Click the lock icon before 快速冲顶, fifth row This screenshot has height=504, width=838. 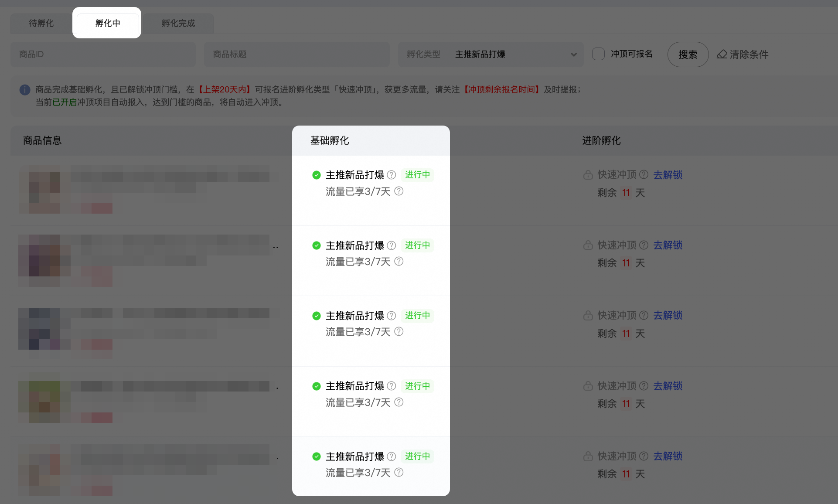click(588, 456)
